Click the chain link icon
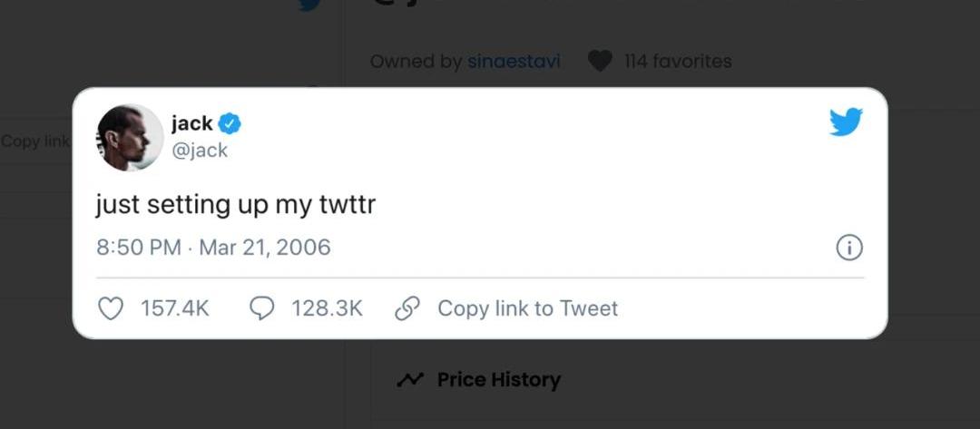Image resolution: width=980 pixels, height=429 pixels. tap(407, 309)
